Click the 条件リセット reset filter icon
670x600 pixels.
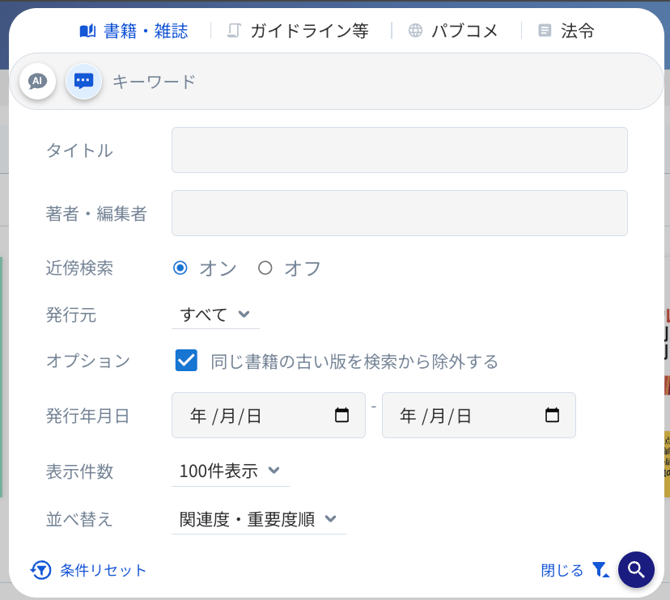pyautogui.click(x=41, y=570)
